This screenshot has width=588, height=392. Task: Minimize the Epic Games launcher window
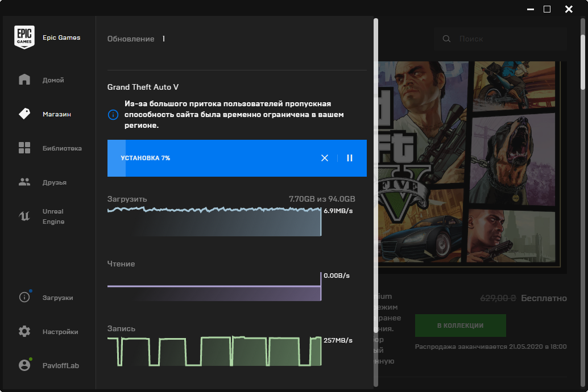tap(530, 9)
